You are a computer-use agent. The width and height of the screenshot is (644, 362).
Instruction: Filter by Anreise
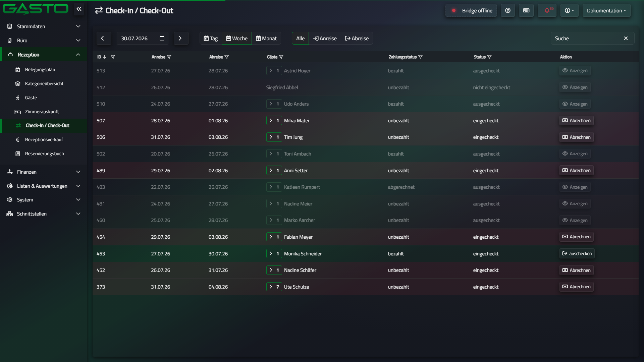tap(325, 38)
